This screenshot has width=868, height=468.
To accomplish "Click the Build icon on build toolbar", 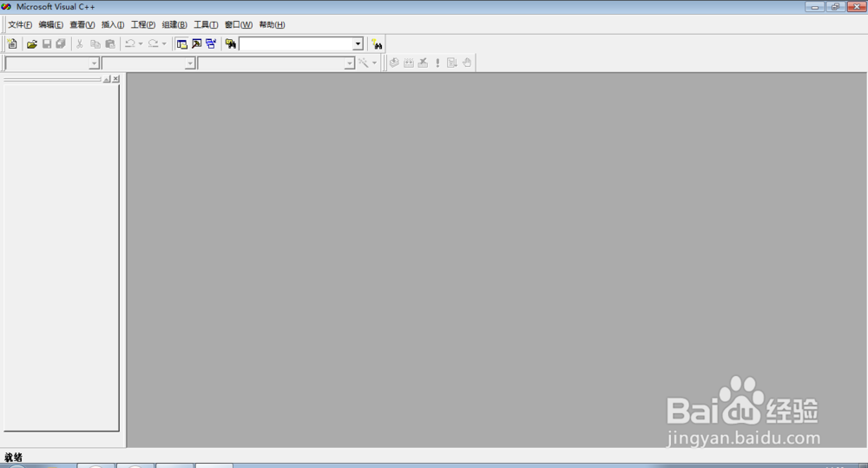I will pos(409,63).
